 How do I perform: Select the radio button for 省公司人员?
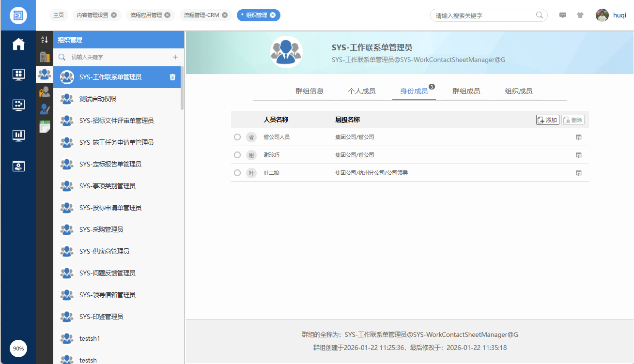tap(237, 137)
